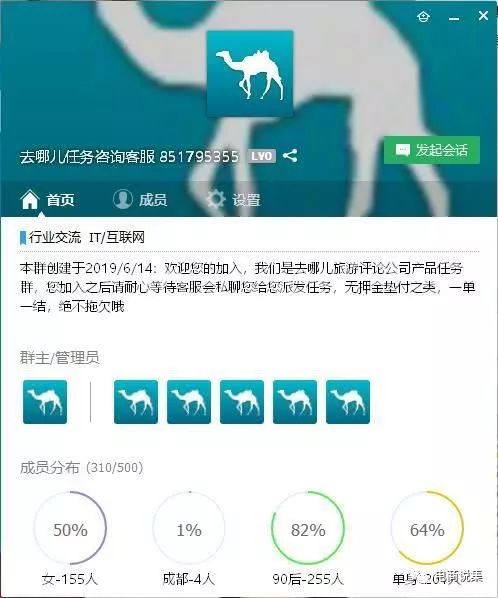Screen dimensions: 498x598
Task: Click the share icon beside LV0
Action: [x=290, y=156]
